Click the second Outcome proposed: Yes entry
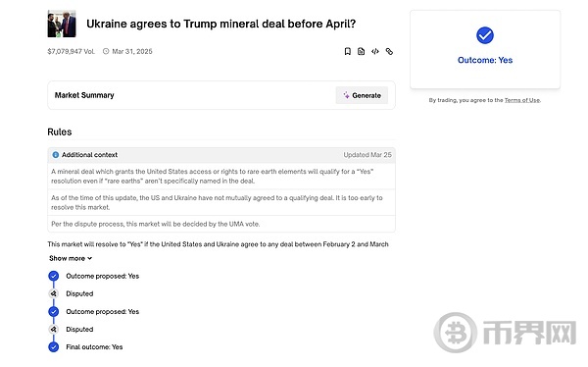Viewport: 588px width, 367px height. [x=102, y=312]
